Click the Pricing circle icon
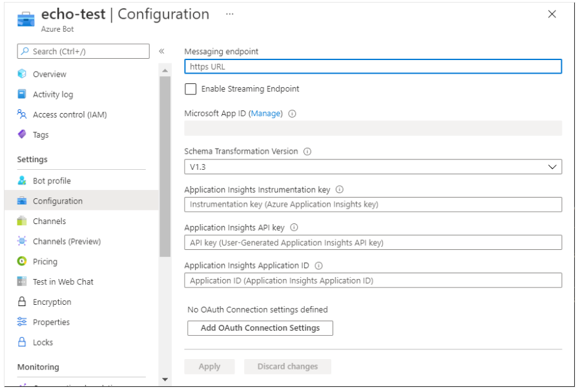578x392 pixels. click(x=23, y=262)
